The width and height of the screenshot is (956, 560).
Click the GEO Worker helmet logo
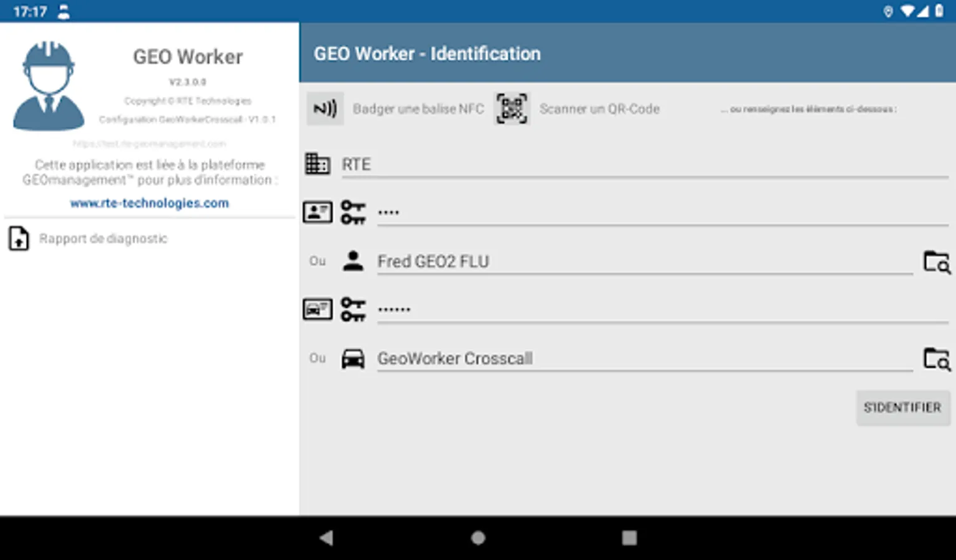49,86
